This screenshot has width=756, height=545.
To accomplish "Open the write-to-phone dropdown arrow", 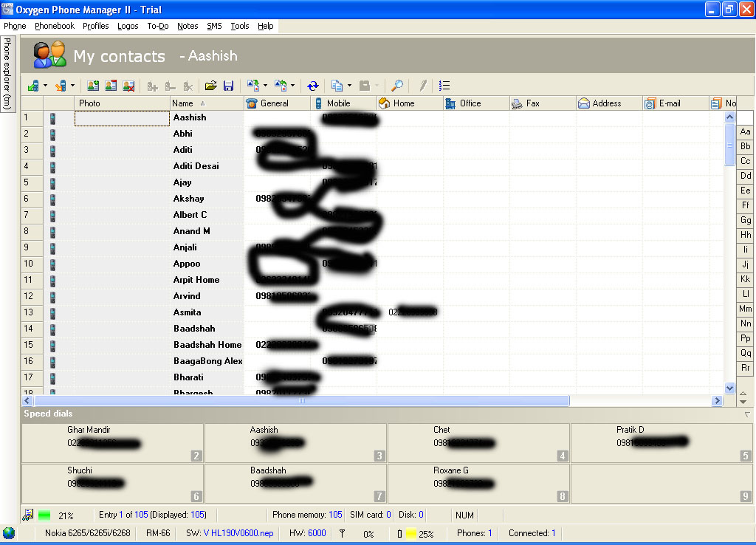I will pyautogui.click(x=73, y=86).
